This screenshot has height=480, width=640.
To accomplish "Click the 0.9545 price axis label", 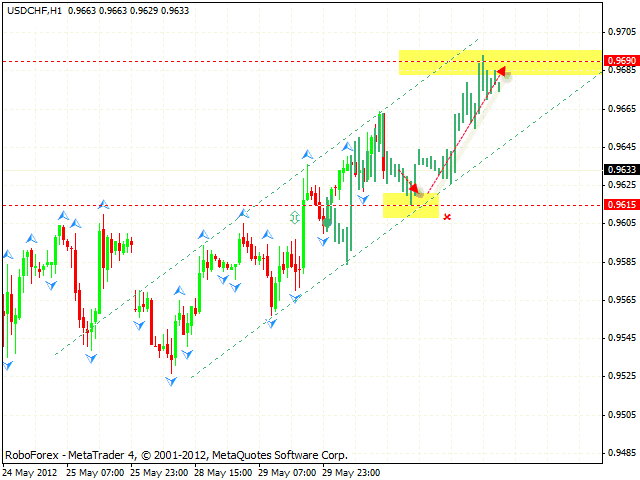I will (620, 338).
